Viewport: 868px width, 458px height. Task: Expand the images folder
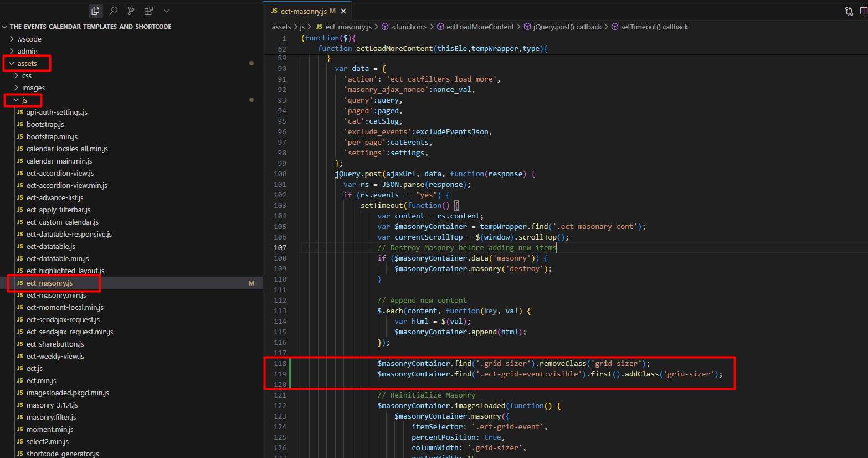[33, 88]
